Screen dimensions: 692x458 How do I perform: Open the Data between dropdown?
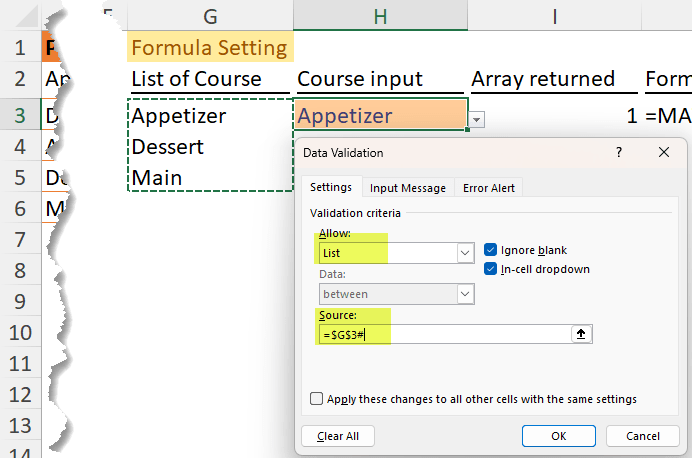point(465,294)
